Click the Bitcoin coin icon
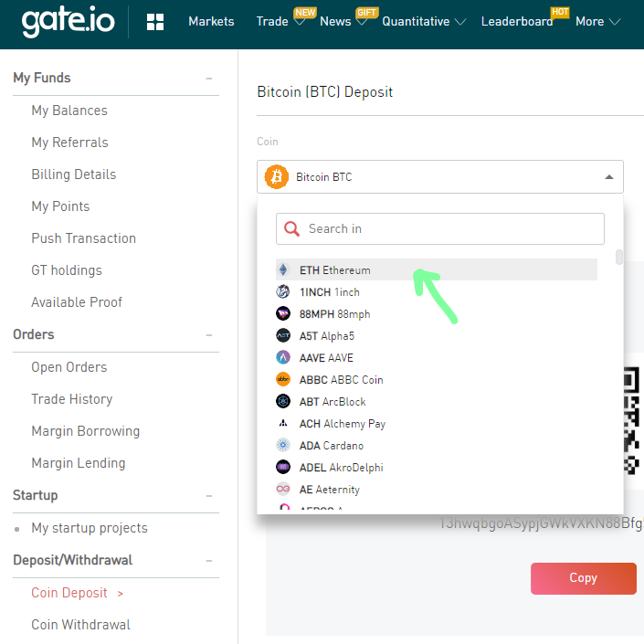This screenshot has height=644, width=644. [277, 177]
